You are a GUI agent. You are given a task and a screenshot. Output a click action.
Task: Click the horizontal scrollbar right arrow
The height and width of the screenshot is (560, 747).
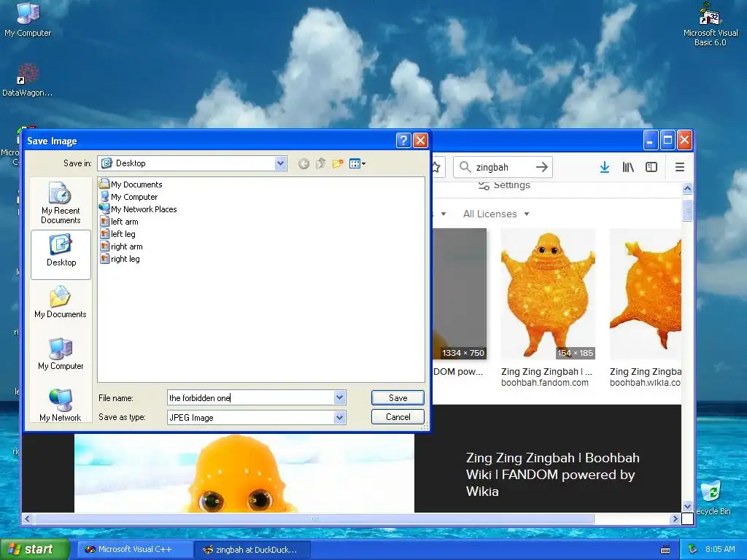coord(675,518)
